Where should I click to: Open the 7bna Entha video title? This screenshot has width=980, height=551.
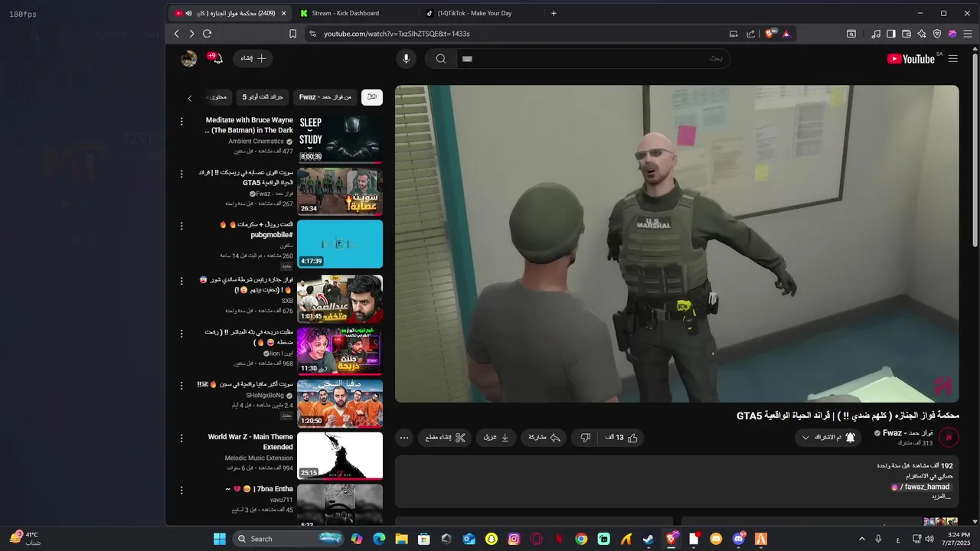[x=259, y=488]
